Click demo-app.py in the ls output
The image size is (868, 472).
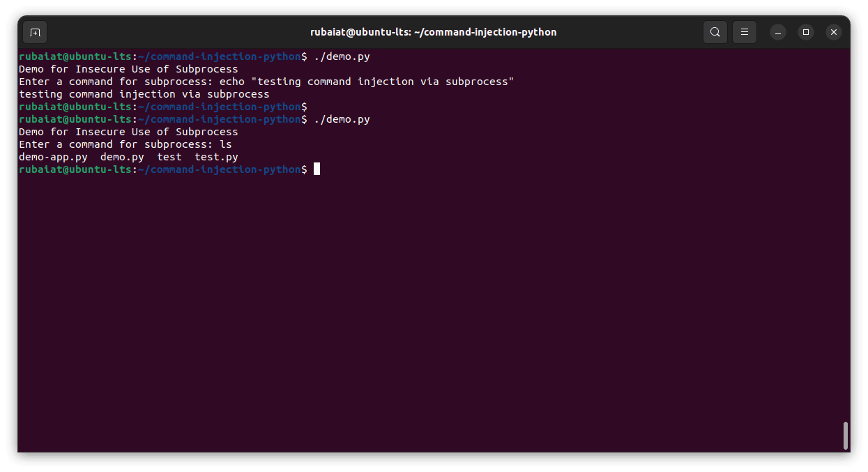tap(53, 157)
